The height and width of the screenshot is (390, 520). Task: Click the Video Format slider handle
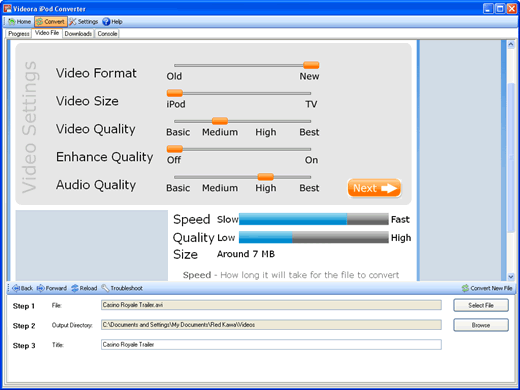point(311,65)
